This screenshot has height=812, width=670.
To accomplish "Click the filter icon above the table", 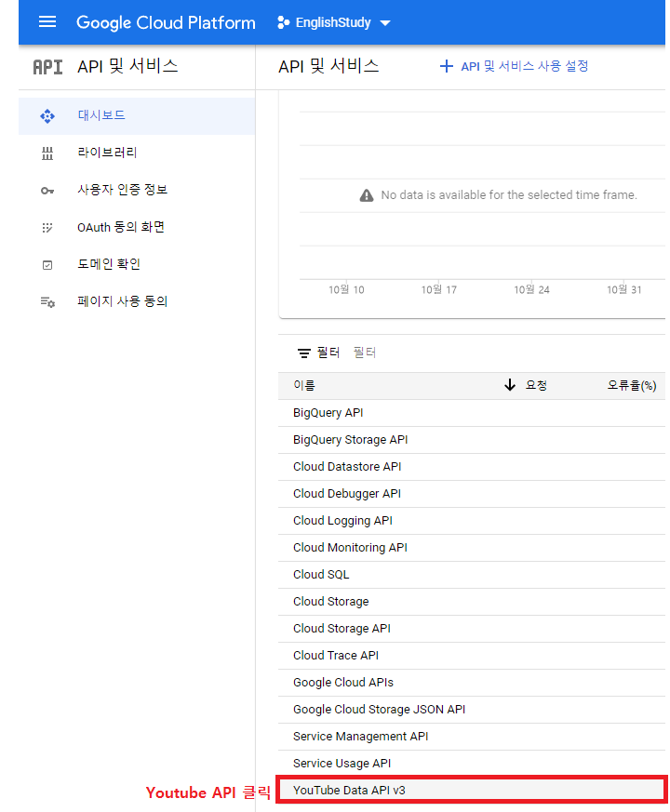I will tap(304, 353).
